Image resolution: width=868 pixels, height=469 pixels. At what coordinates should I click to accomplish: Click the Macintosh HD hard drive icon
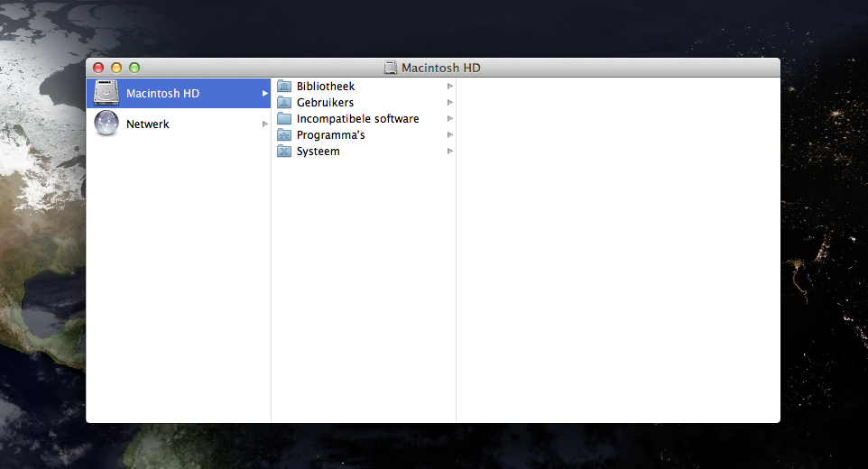[106, 92]
